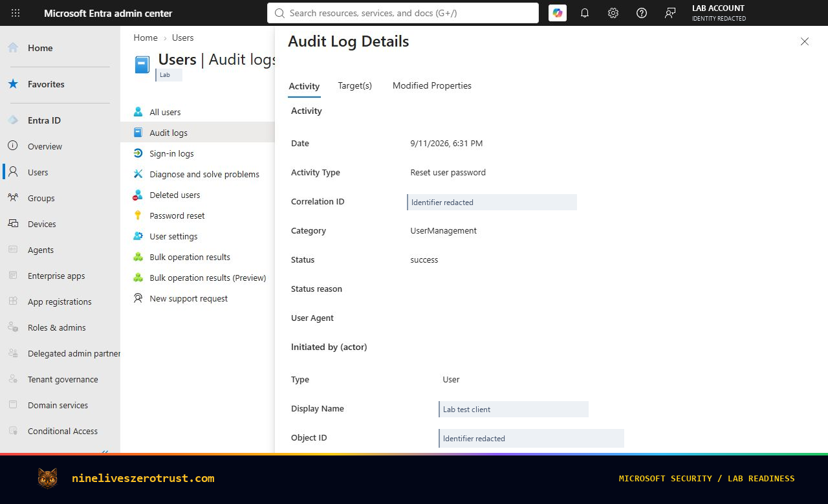Click the All users icon
The image size is (828, 504).
[138, 112]
